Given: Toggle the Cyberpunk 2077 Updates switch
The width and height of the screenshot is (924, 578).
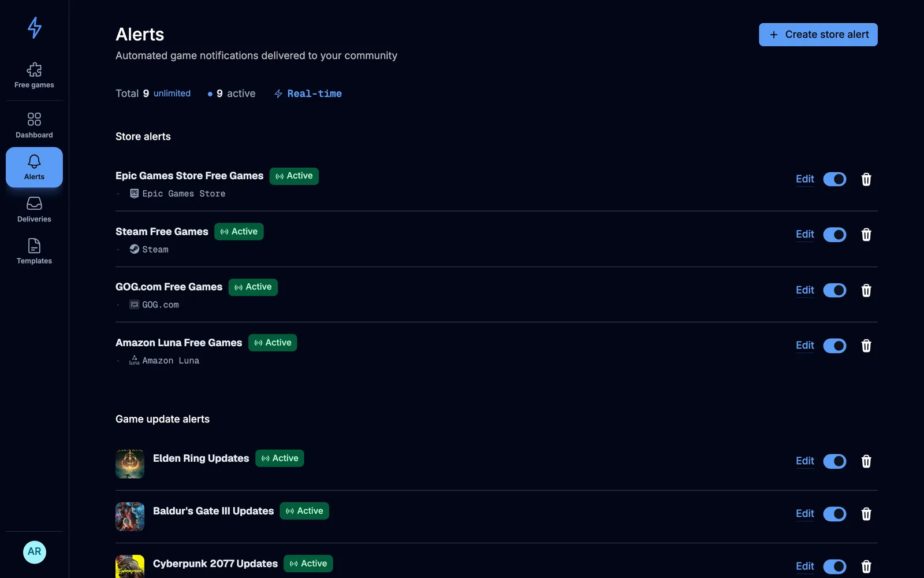Looking at the screenshot, I should pos(834,566).
